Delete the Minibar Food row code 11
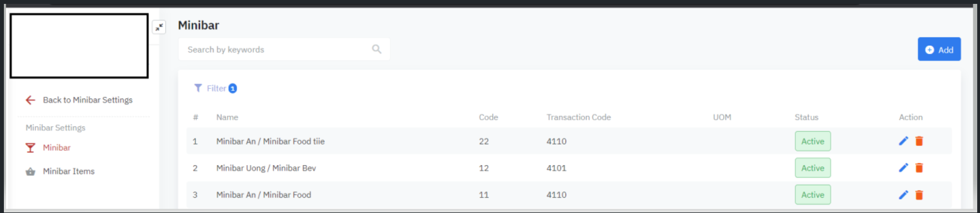Screen dimensions: 980x213 [x=919, y=195]
